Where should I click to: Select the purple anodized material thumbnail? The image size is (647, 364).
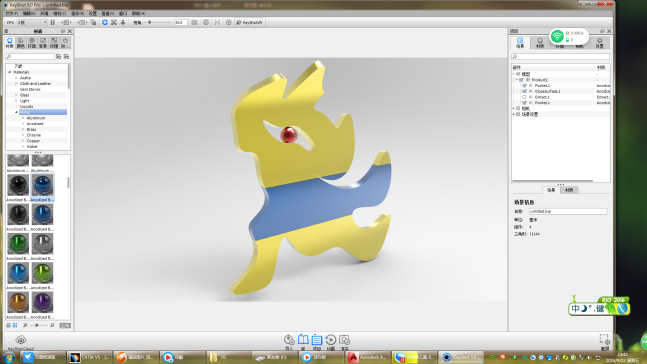coord(43,303)
